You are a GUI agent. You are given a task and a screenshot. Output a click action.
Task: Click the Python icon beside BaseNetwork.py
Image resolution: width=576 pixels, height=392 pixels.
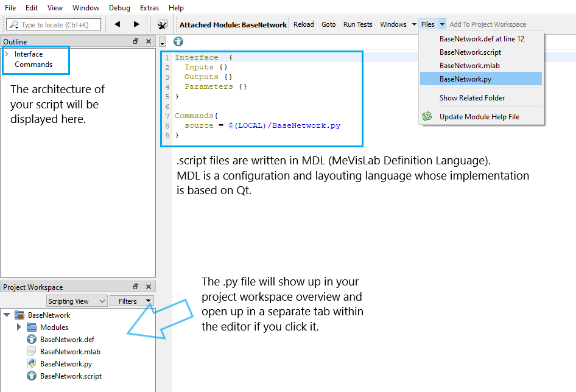[32, 363]
